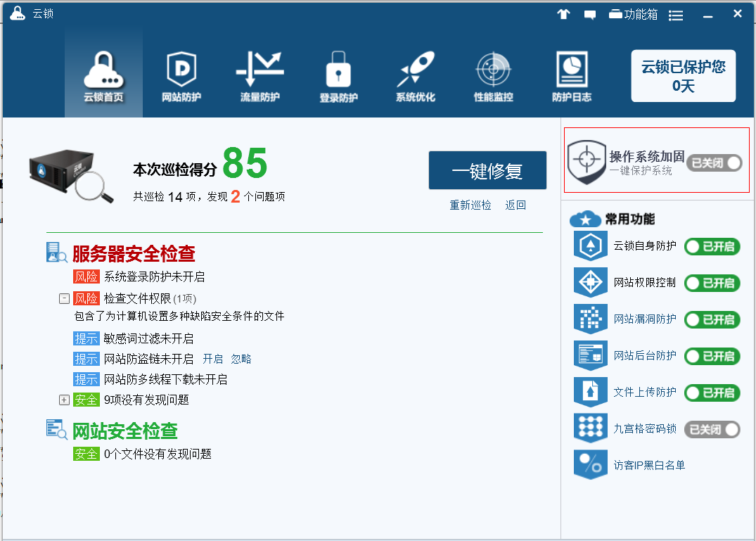Click the skin shirt icon in title bar
Screen dimensions: 756x541
[563, 14]
